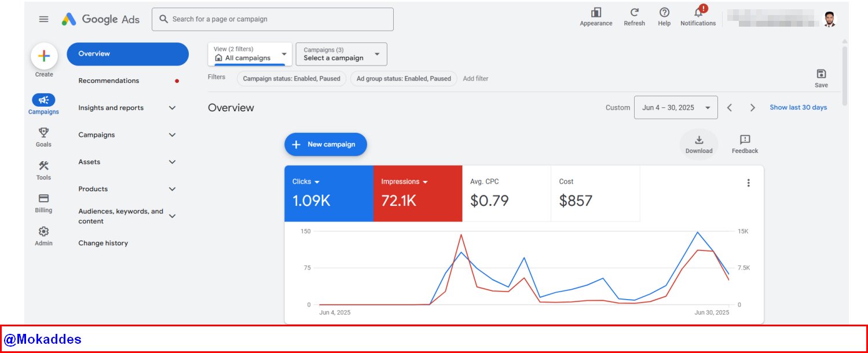This screenshot has width=868, height=353.
Task: Open the Appearance settings icon
Action: pyautogui.click(x=596, y=13)
